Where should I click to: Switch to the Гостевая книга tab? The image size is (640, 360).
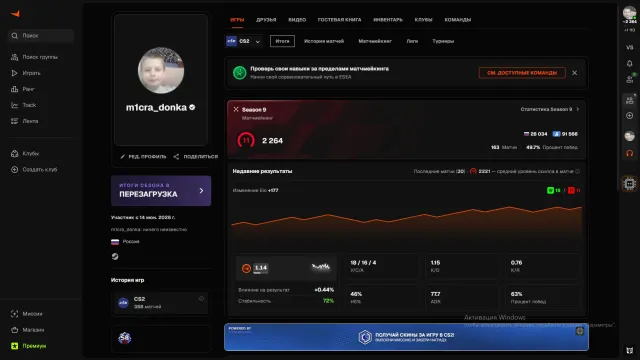pos(340,20)
